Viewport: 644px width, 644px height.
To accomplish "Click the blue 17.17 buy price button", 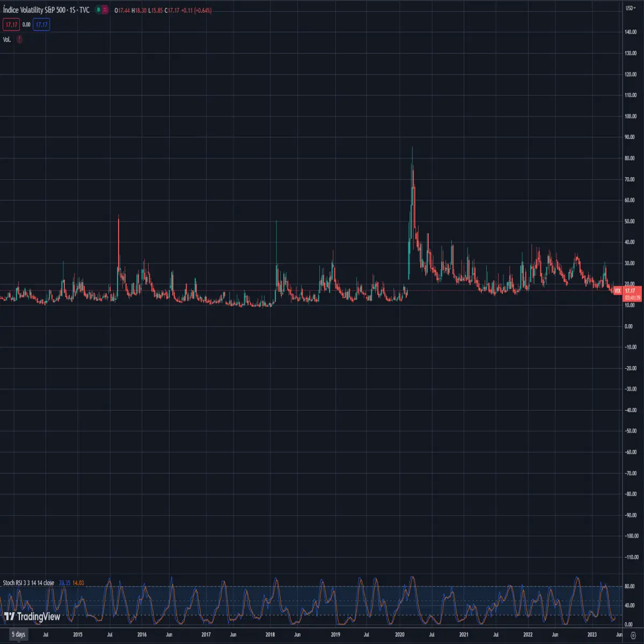I will [x=41, y=25].
